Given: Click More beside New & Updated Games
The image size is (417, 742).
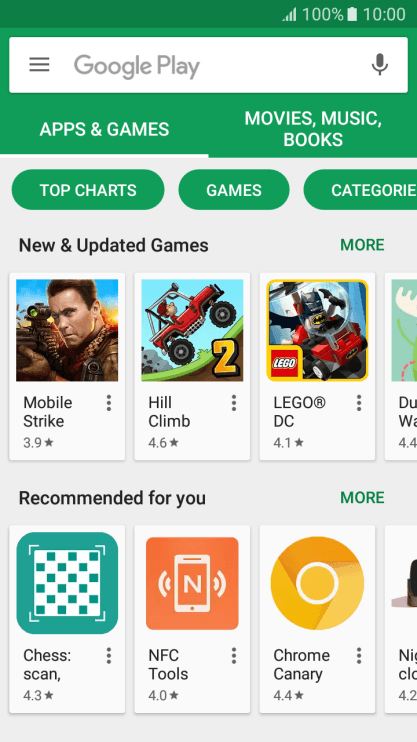Looking at the screenshot, I should [x=363, y=245].
